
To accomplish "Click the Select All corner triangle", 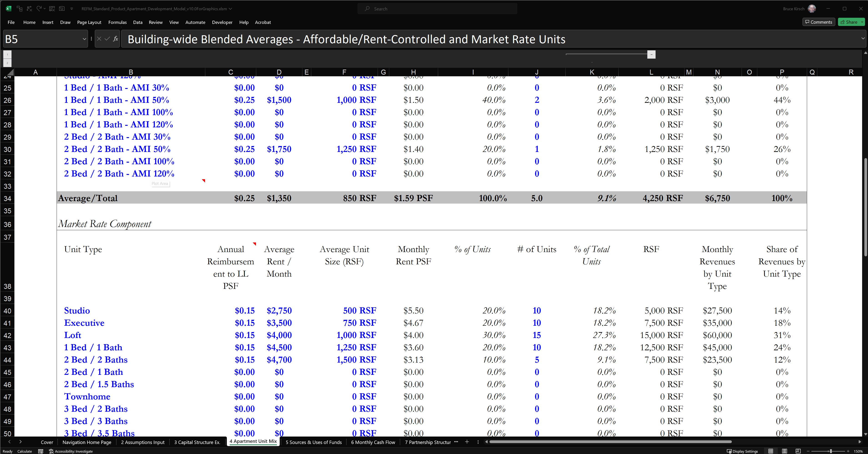I will tap(10, 72).
